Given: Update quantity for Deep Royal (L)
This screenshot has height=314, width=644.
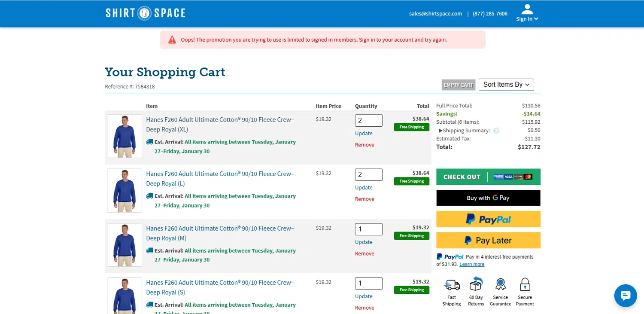Looking at the screenshot, I should [x=364, y=188].
